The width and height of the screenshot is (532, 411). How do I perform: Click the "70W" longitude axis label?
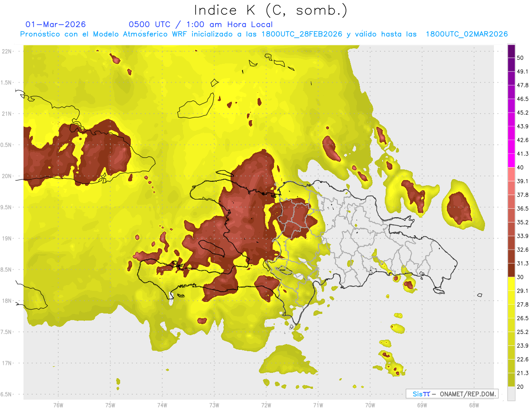click(370, 405)
